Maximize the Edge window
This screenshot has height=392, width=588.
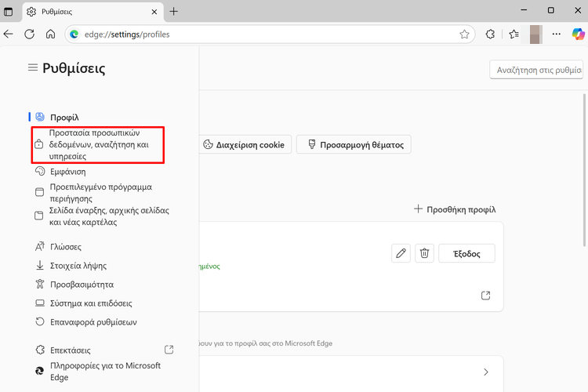pos(551,10)
